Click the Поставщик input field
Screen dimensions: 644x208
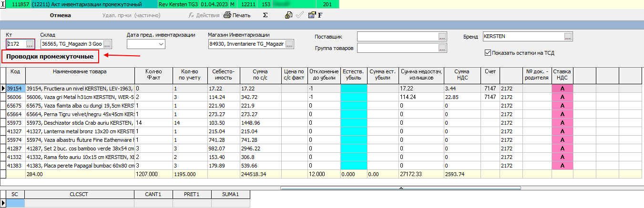(398, 37)
